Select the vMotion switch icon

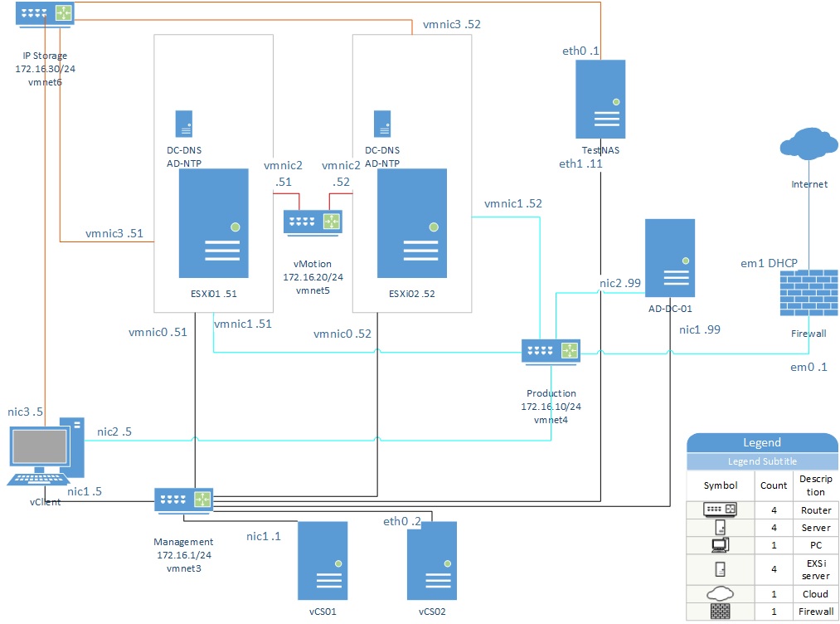pyautogui.click(x=313, y=222)
